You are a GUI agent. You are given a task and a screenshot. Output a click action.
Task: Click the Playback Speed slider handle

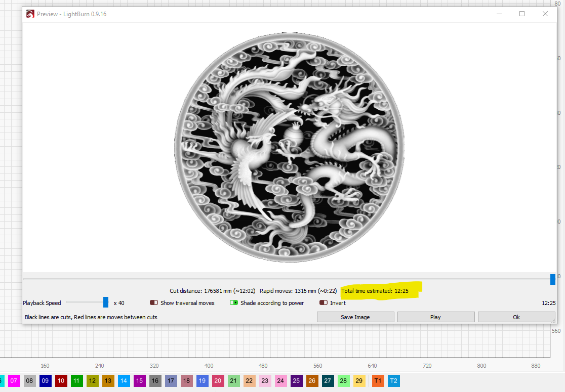[x=106, y=302]
